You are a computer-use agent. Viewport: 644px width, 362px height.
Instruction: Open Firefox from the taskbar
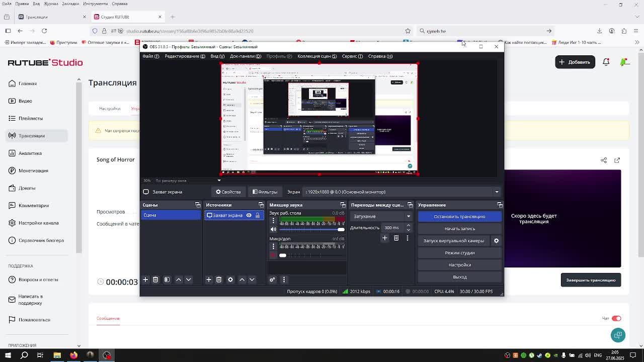[73, 355]
